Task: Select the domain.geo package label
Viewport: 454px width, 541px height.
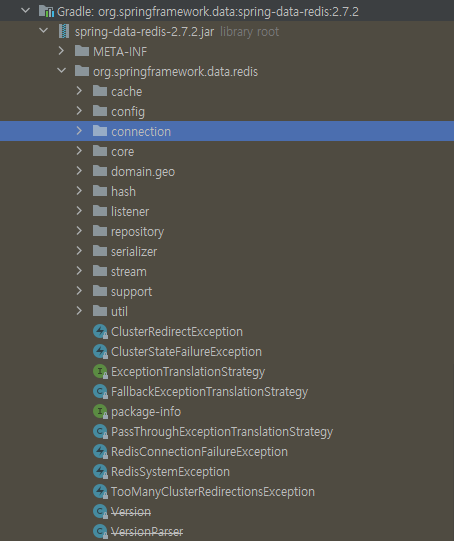Action: 143,172
